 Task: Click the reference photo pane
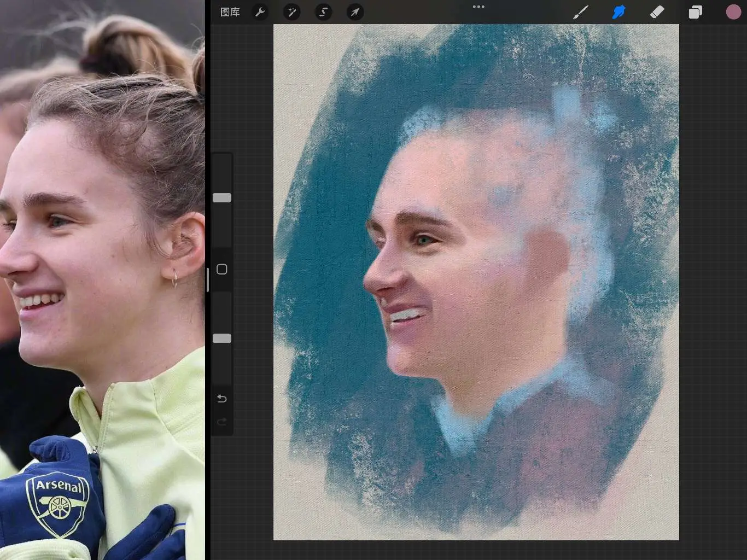click(x=102, y=280)
